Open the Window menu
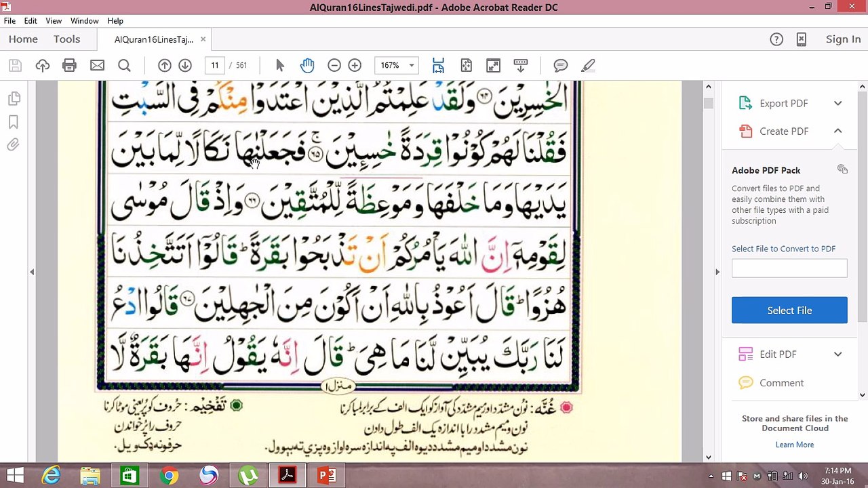The width and height of the screenshot is (868, 488). pos(85,21)
